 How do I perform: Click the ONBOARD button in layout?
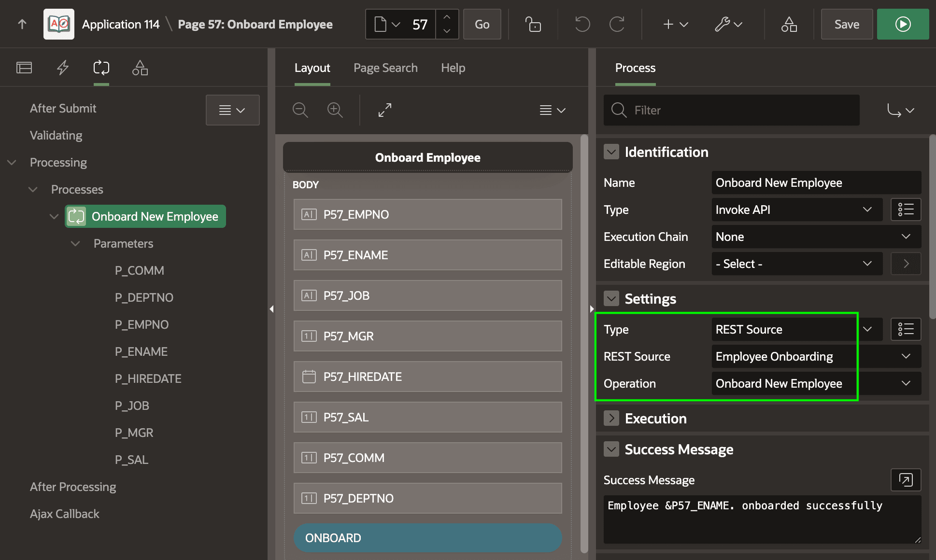pos(427,538)
